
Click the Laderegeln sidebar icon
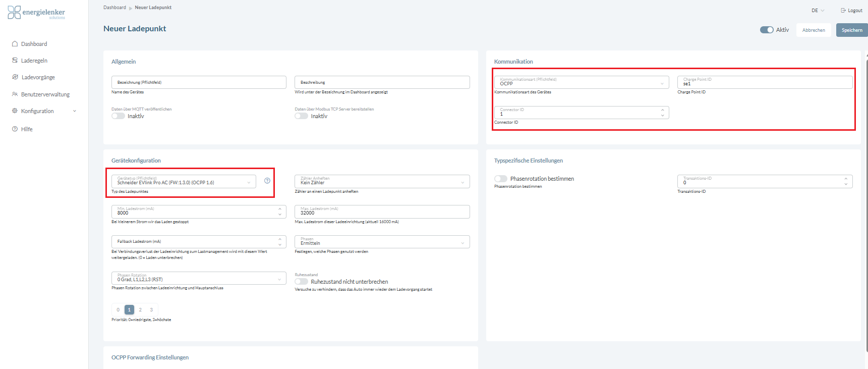click(x=15, y=61)
